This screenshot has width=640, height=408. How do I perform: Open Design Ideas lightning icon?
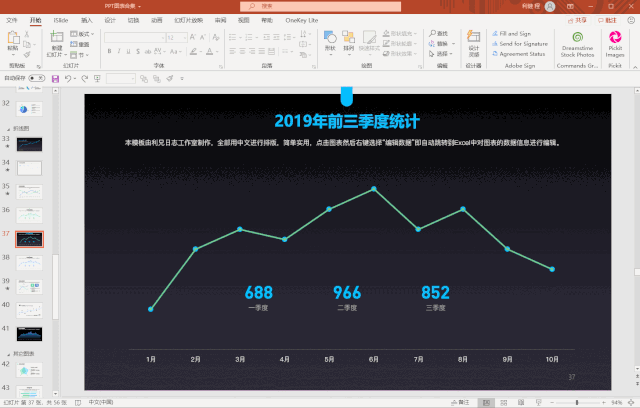(473, 37)
